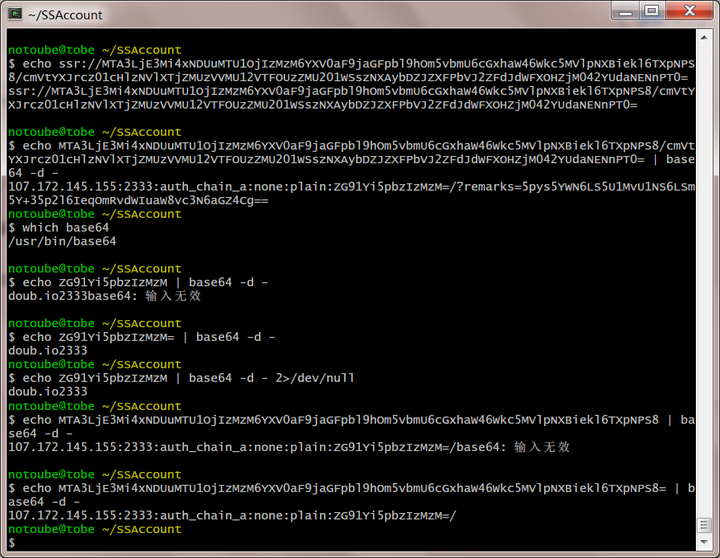Click the '/usr/bin/base64' output line
The height and width of the screenshot is (558, 720).
62,241
